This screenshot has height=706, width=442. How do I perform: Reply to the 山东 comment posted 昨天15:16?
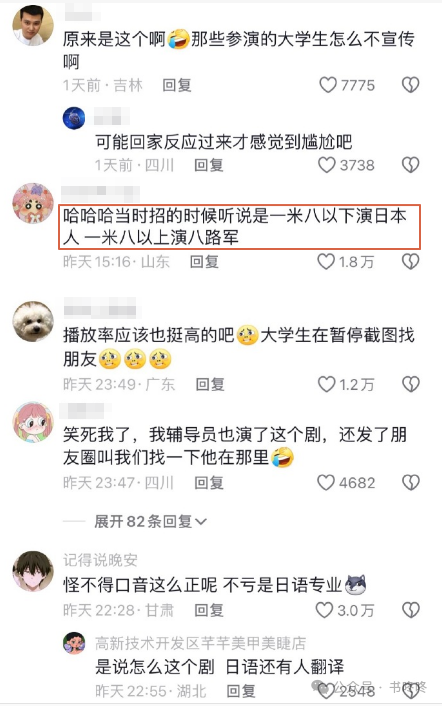[x=204, y=261]
